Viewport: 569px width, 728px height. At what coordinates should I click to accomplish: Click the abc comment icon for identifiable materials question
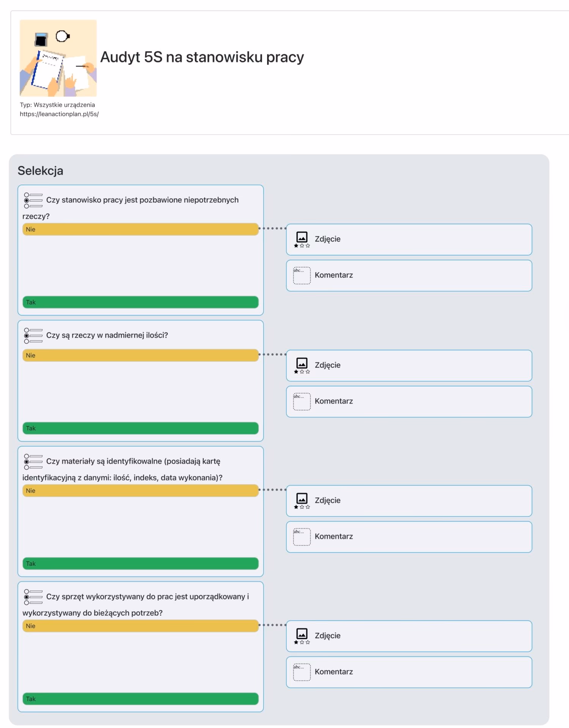(x=302, y=537)
